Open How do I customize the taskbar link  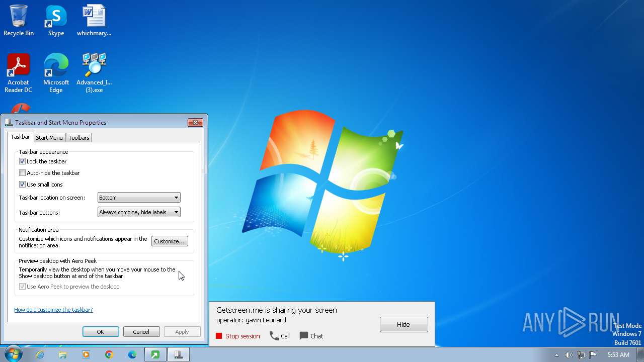(x=53, y=310)
